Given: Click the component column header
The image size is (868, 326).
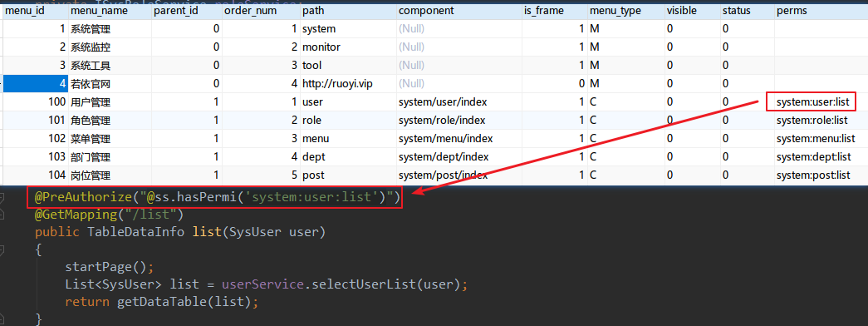Looking at the screenshot, I should [459, 10].
